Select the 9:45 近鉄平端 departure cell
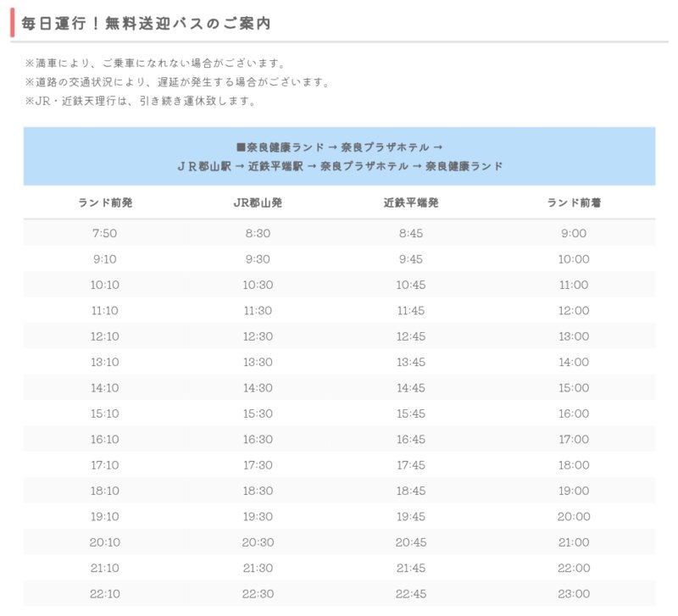The height and width of the screenshot is (616, 678). click(x=410, y=259)
